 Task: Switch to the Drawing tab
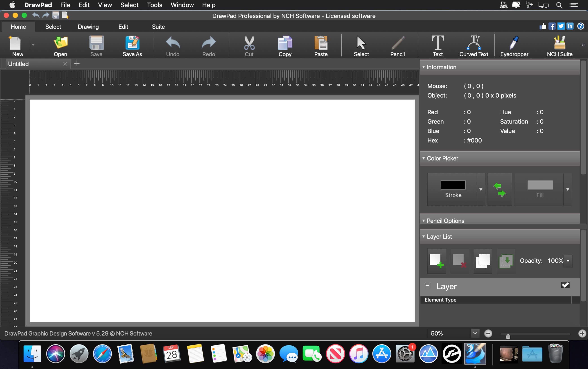click(88, 26)
